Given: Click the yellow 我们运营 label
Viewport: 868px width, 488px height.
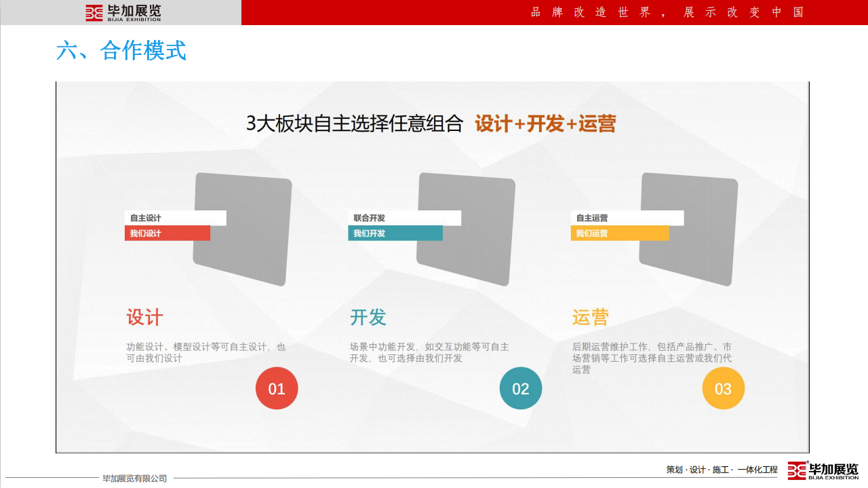Looking at the screenshot, I should (619, 233).
